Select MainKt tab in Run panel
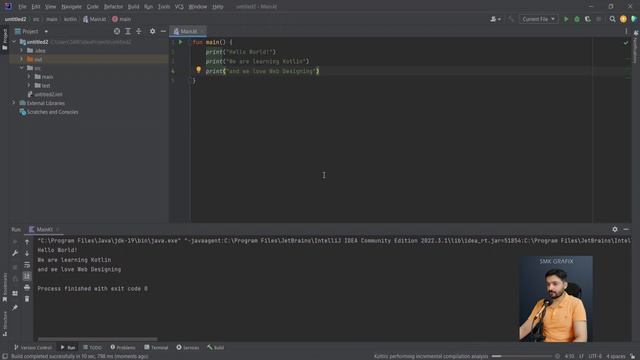 point(44,229)
